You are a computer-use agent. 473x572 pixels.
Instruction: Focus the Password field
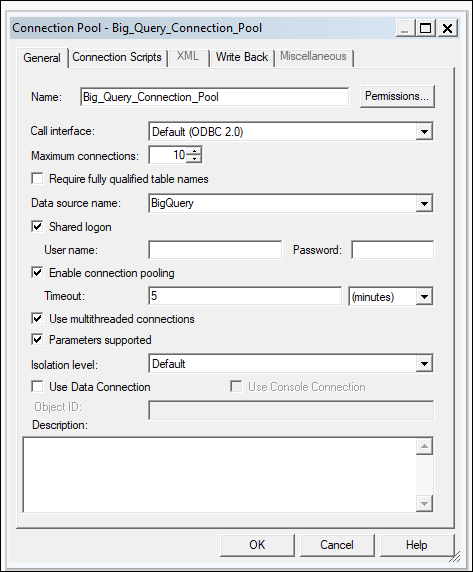[392, 250]
